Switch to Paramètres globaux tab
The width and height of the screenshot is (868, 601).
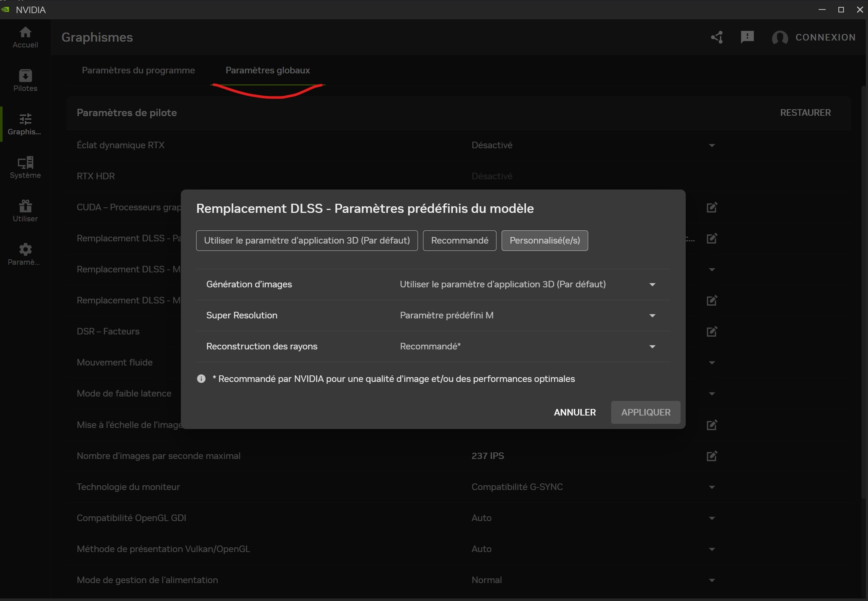point(267,70)
